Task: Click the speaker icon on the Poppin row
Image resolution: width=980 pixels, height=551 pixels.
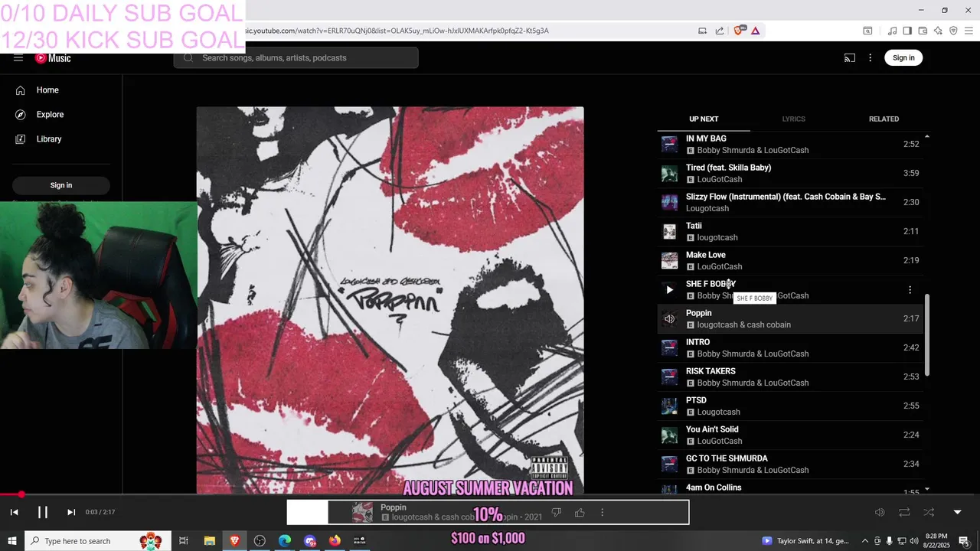Action: 670,319
